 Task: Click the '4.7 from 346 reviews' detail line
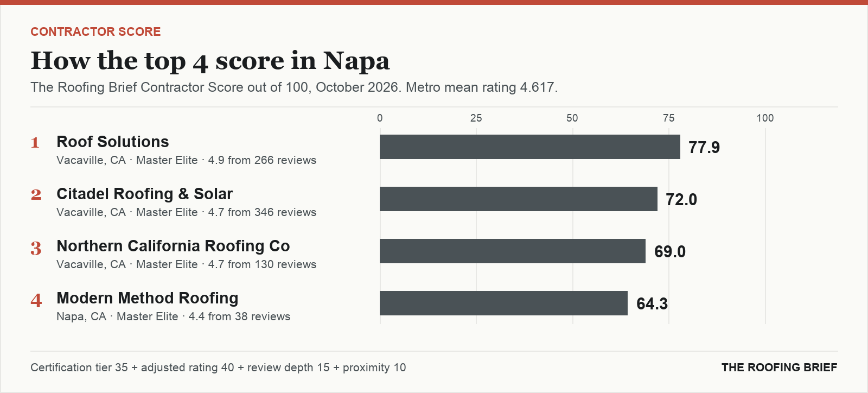click(x=187, y=212)
